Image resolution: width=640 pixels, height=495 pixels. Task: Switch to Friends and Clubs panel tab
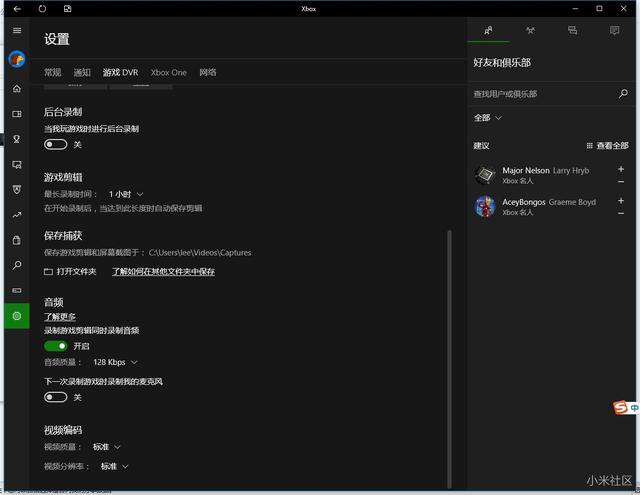click(488, 31)
